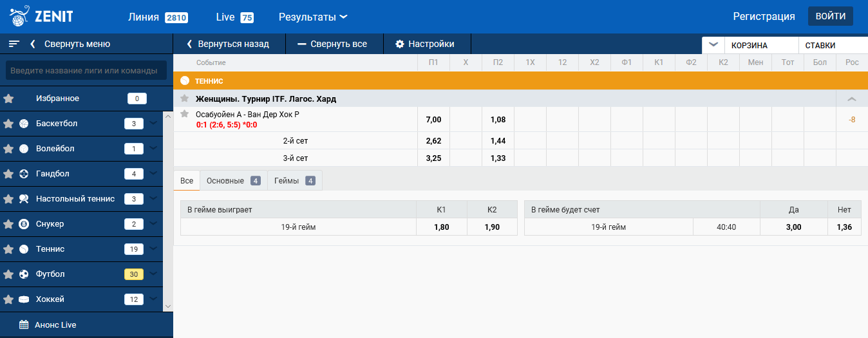
Task: Click the back arrow on Вернуться назад
Action: tap(189, 44)
